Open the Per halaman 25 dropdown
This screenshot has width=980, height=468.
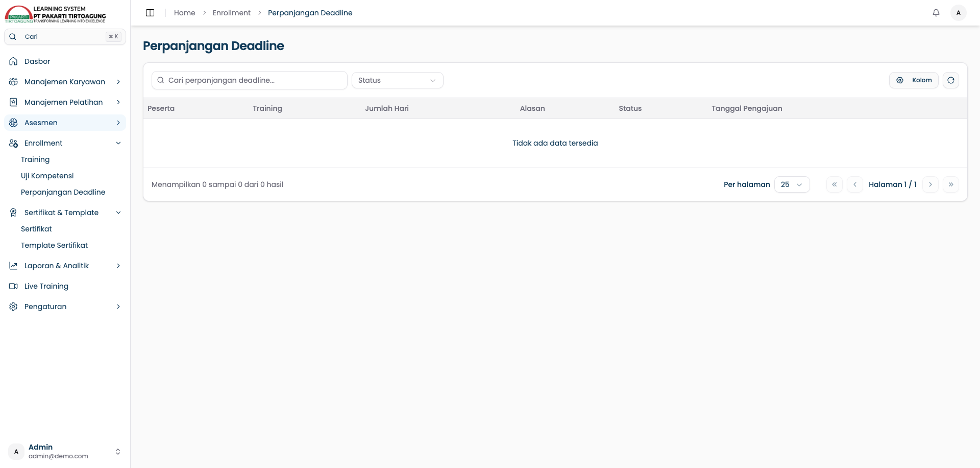[x=792, y=184]
